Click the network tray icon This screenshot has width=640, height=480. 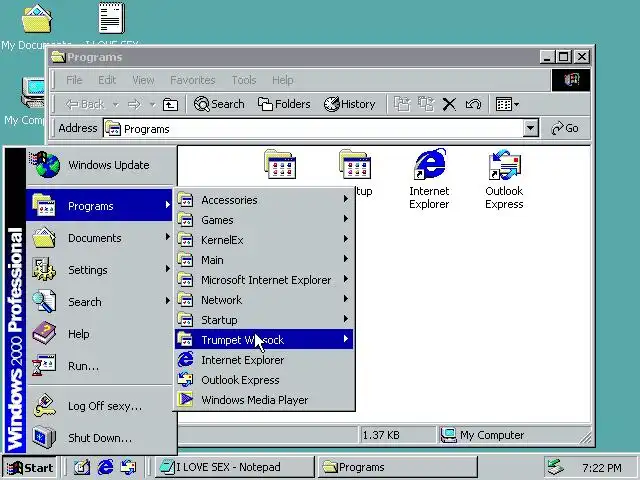pyautogui.click(x=556, y=468)
